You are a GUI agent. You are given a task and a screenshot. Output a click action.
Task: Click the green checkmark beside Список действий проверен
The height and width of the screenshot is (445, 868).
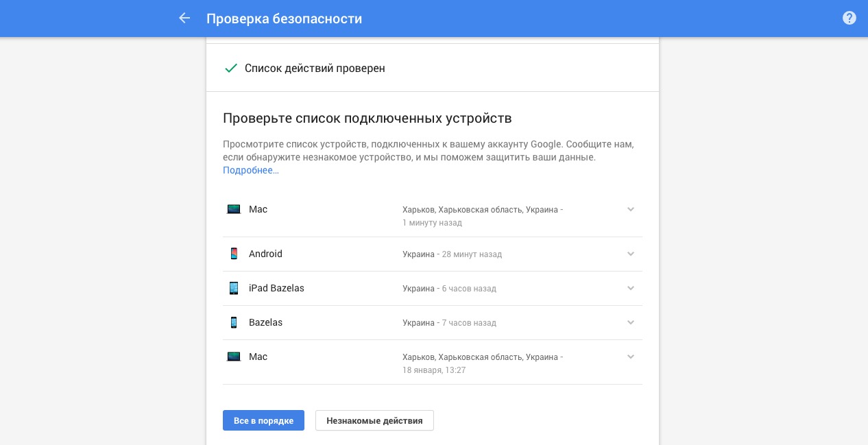pyautogui.click(x=231, y=69)
